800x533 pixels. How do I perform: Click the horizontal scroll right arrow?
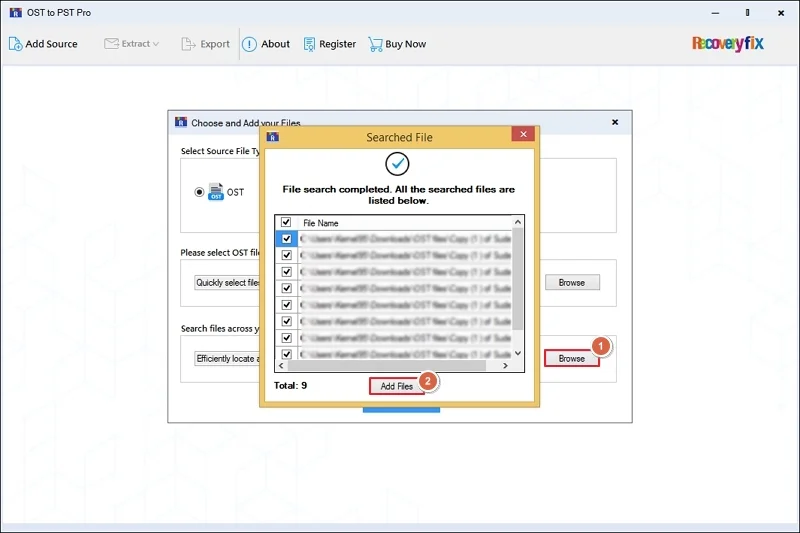(505, 366)
